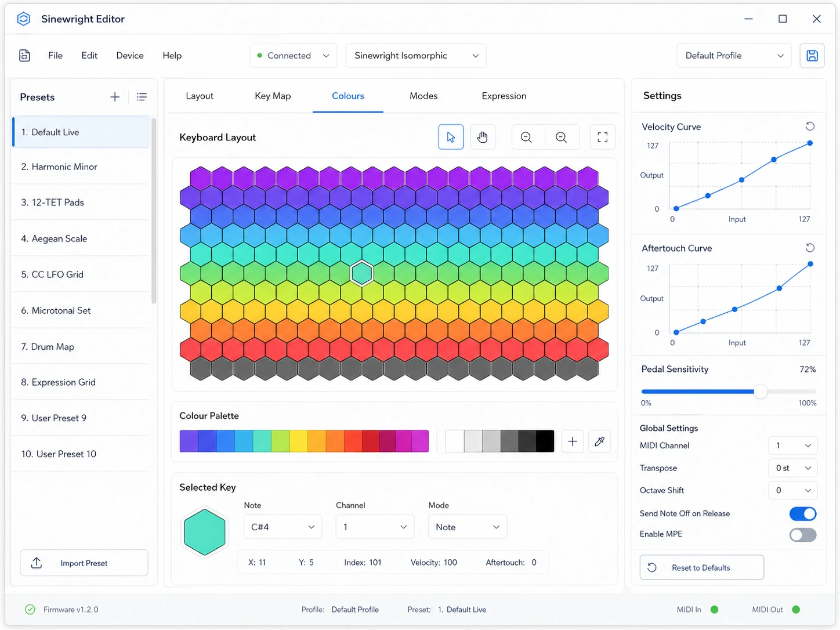Screen dimensions: 840x630
Task: Click the second magnifier zoom icon
Action: [x=561, y=137]
